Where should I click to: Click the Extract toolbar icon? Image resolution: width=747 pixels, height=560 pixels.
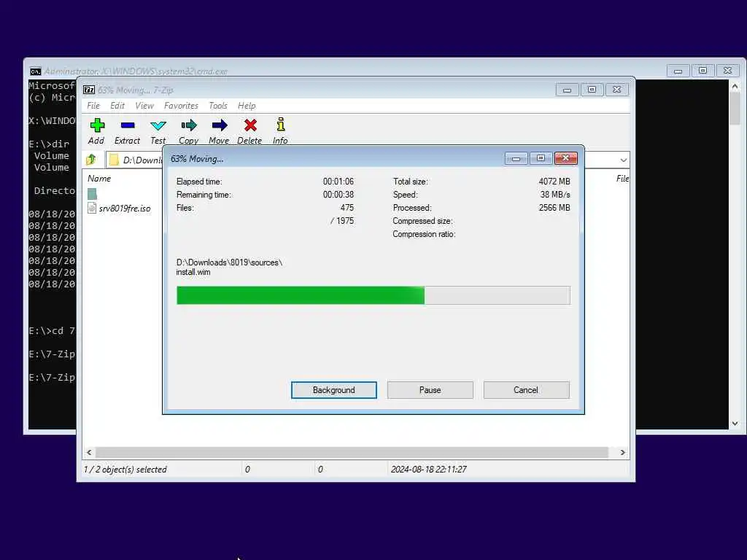127,125
